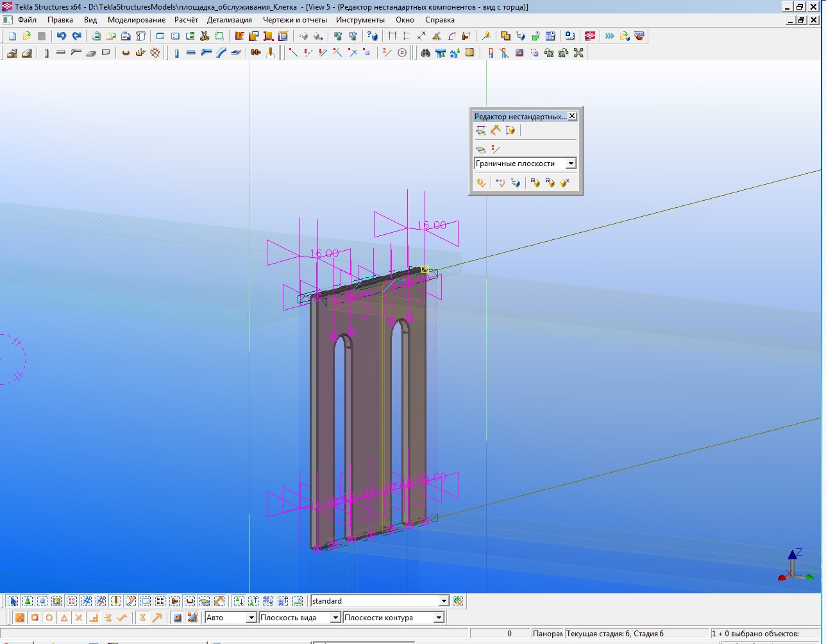This screenshot has width=826, height=644.
Task: Open the Чертежи и отчеты menu
Action: point(294,20)
